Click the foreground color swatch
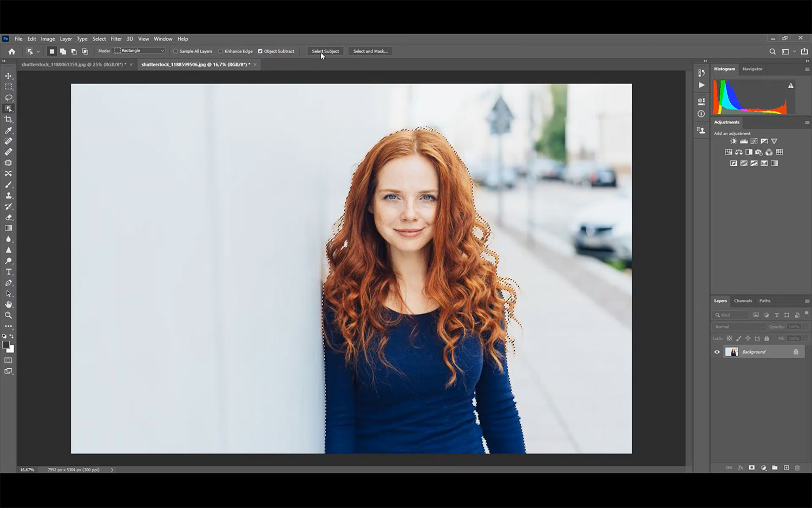812x508 pixels. pos(6,345)
